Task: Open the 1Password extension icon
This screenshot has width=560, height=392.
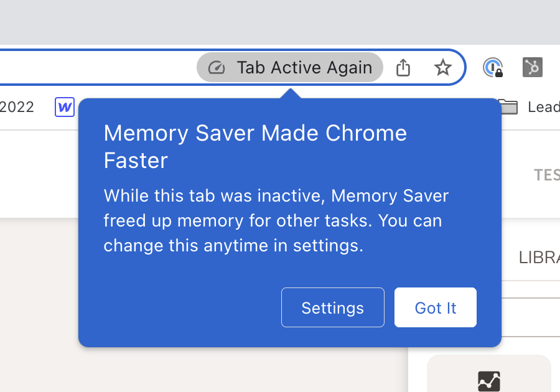Action: [492, 67]
